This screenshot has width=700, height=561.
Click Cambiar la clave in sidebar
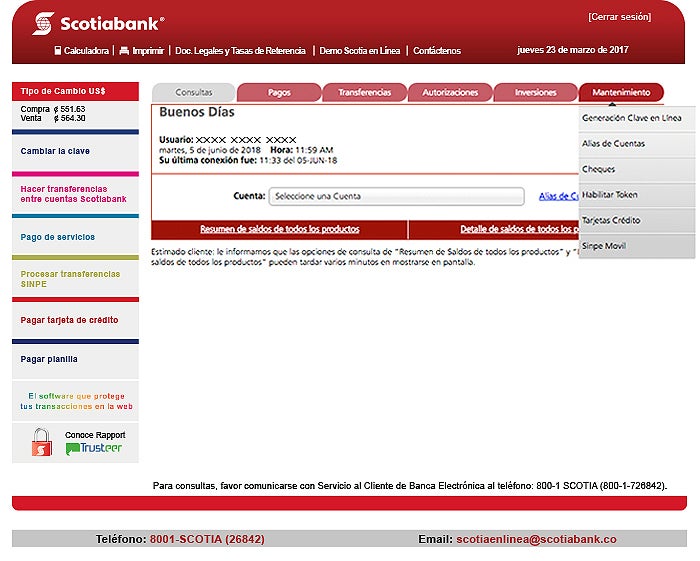tap(55, 151)
